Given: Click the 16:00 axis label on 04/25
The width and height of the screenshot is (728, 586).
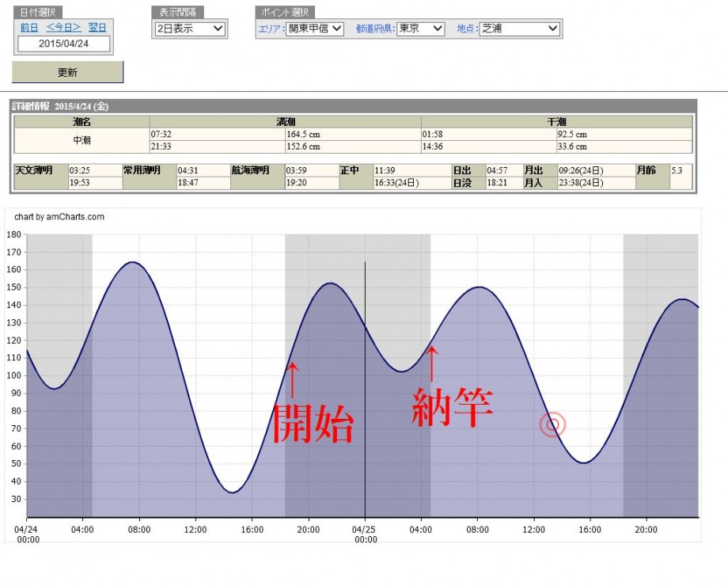Looking at the screenshot, I should pos(590,529).
